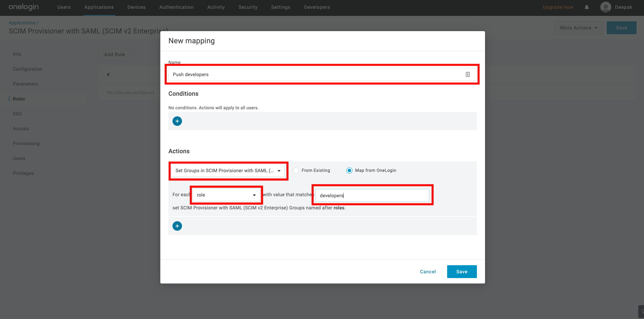Open the Security top menu
Image resolution: width=644 pixels, height=319 pixels.
point(248,7)
